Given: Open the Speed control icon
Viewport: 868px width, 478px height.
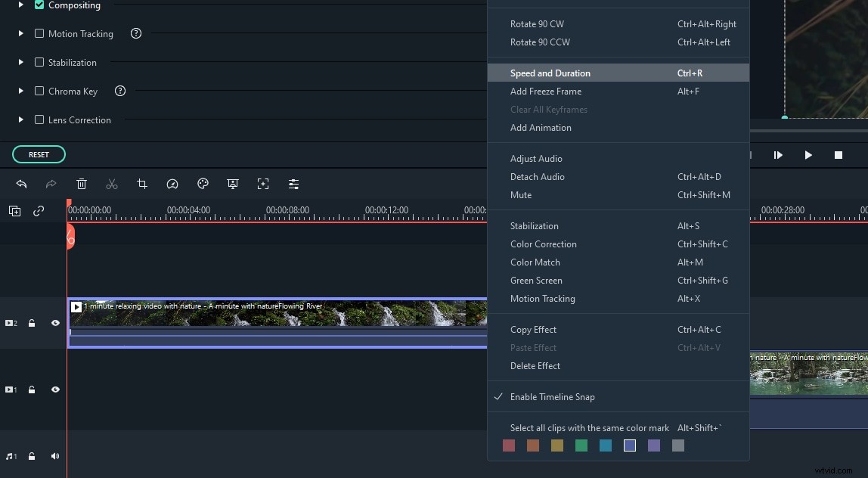Looking at the screenshot, I should tap(172, 184).
